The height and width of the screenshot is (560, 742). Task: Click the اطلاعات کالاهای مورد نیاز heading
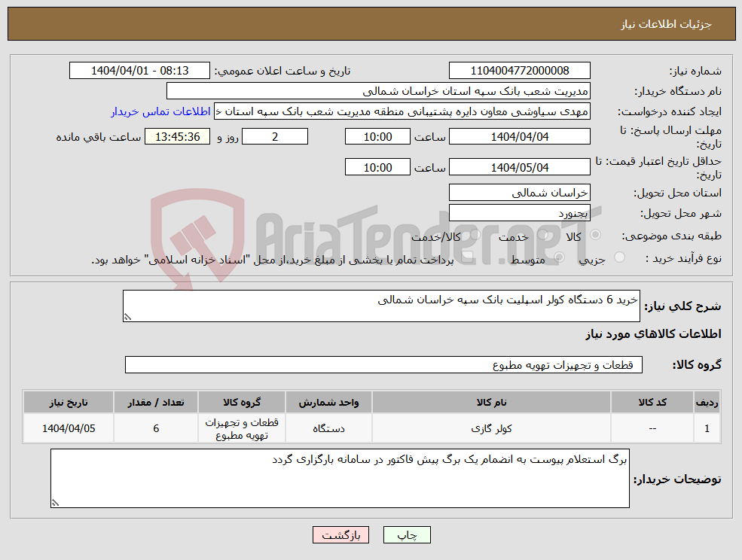coord(653,334)
